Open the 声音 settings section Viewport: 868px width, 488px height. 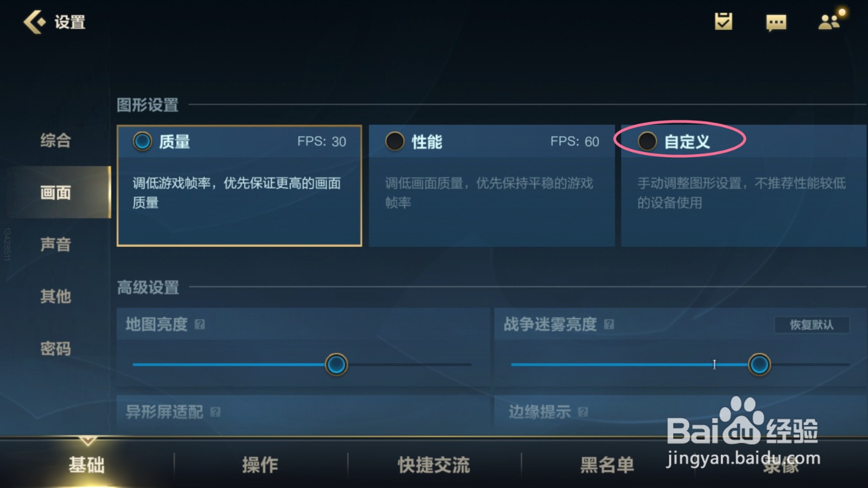pos(55,245)
